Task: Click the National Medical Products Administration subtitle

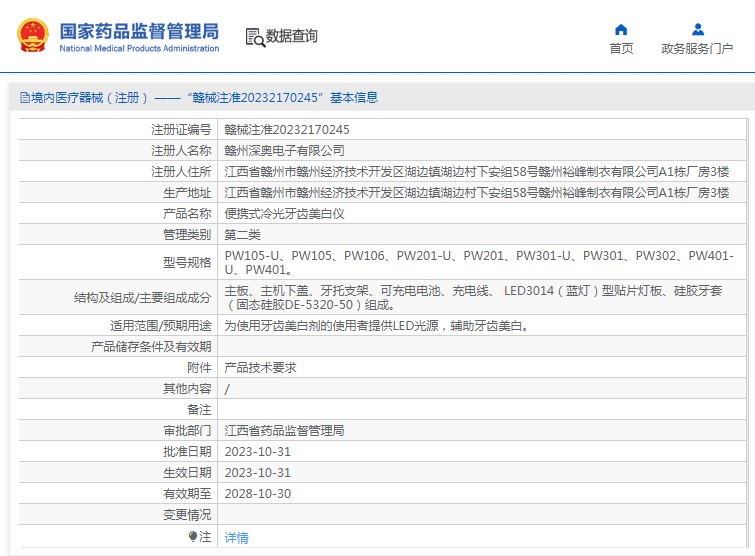Action: [139, 48]
